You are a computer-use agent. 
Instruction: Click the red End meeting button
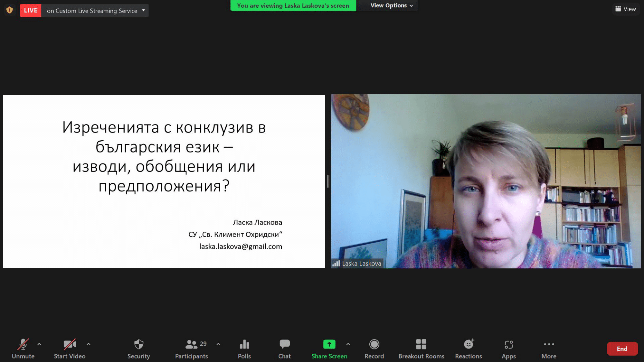click(x=622, y=348)
